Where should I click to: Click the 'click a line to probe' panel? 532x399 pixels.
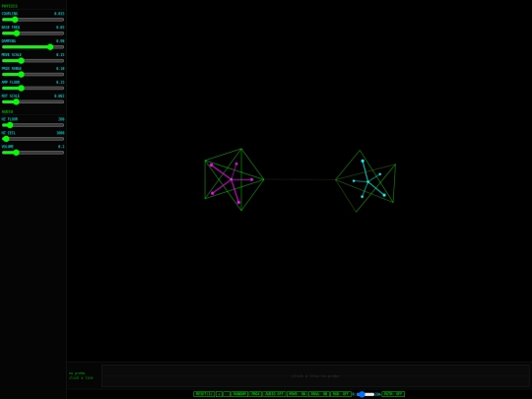315,376
